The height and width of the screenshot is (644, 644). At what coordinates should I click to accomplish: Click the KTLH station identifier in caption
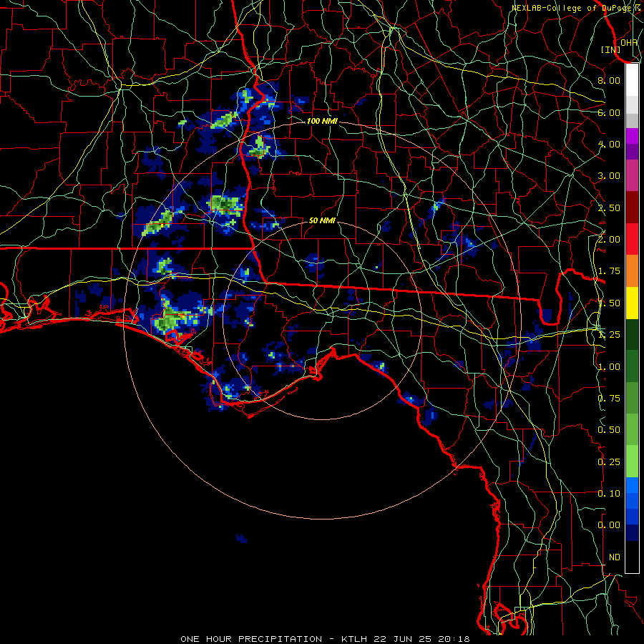[355, 639]
